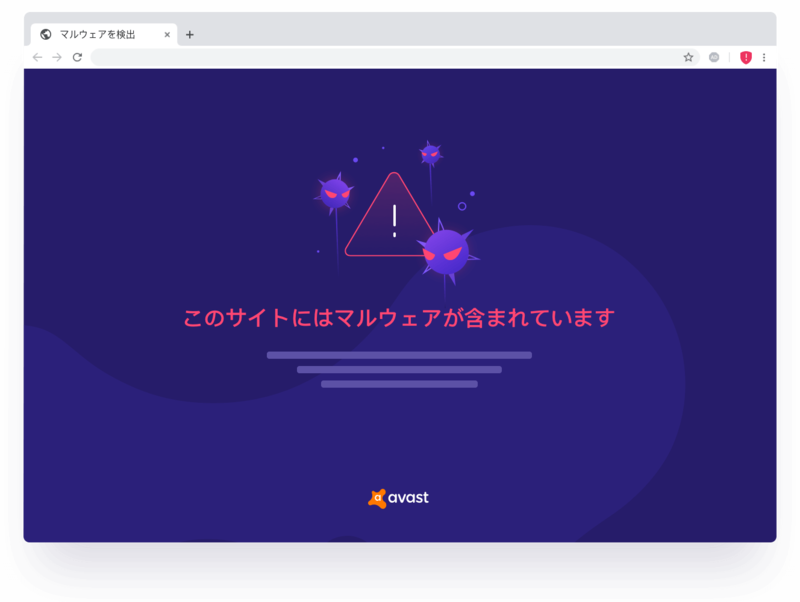Viewport: 800px width, 602px height.
Task: Open the gray extension icon in the toolbar
Action: pos(714,57)
